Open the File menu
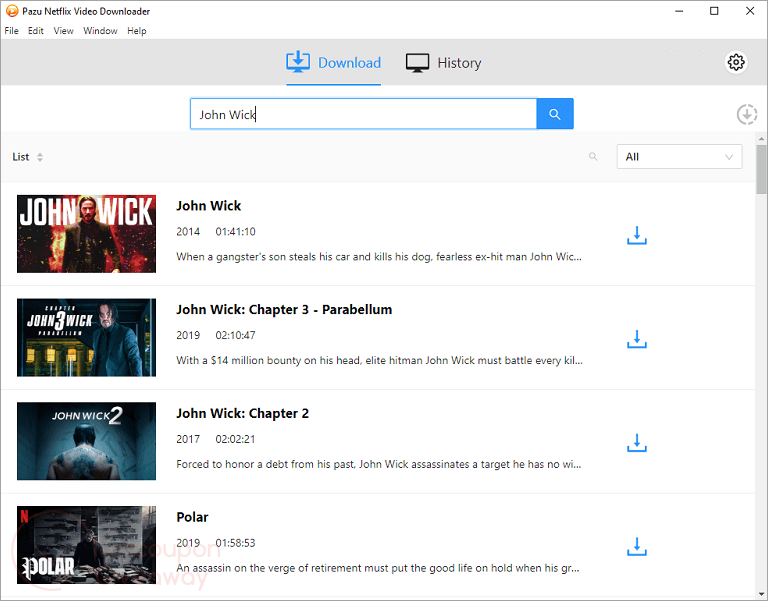The height and width of the screenshot is (601, 768). coord(11,30)
